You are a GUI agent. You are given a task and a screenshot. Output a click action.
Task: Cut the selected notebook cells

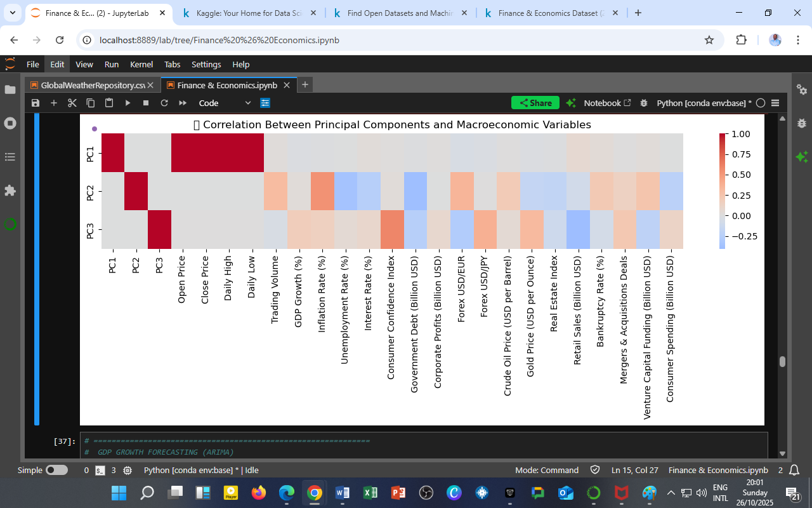coord(72,102)
